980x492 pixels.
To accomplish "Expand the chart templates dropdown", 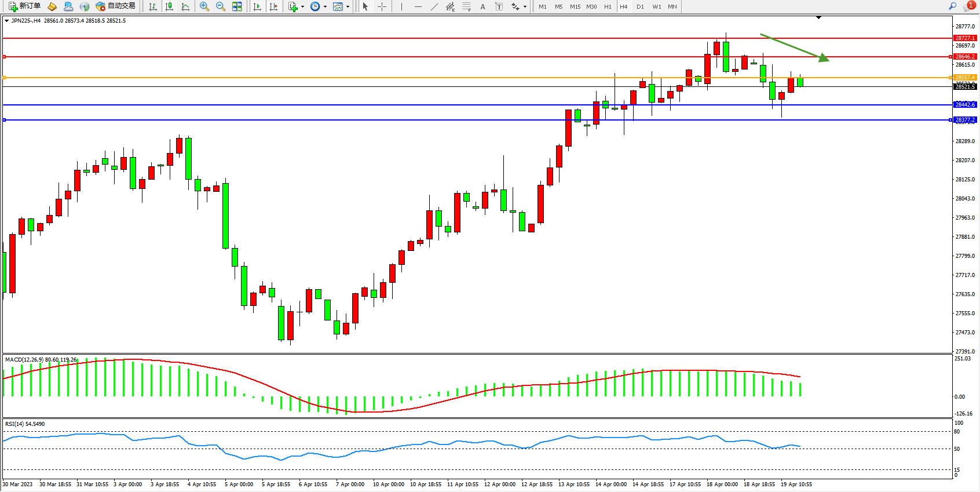I will point(348,7).
